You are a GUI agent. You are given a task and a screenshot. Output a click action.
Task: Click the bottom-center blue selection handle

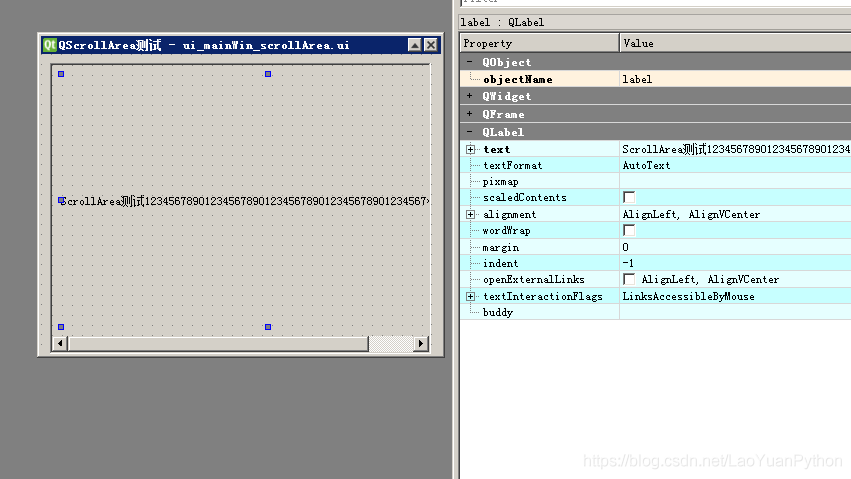[x=268, y=327]
